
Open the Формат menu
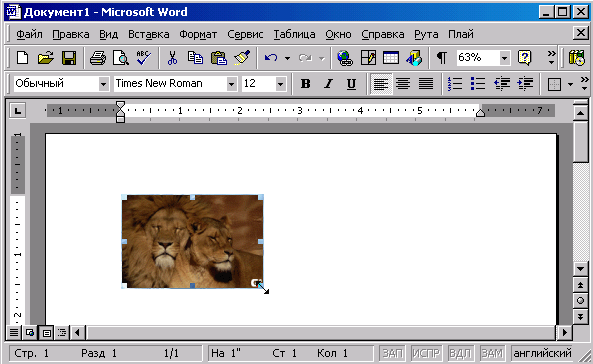click(x=198, y=34)
